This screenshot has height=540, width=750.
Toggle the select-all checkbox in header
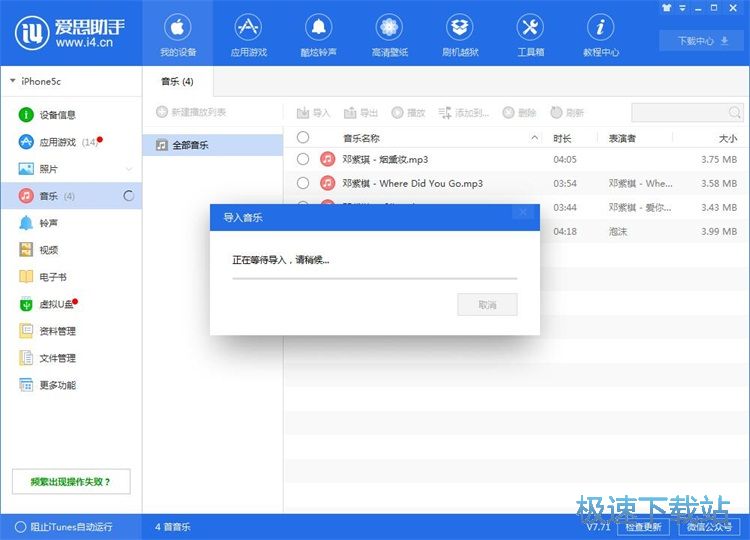(x=303, y=138)
